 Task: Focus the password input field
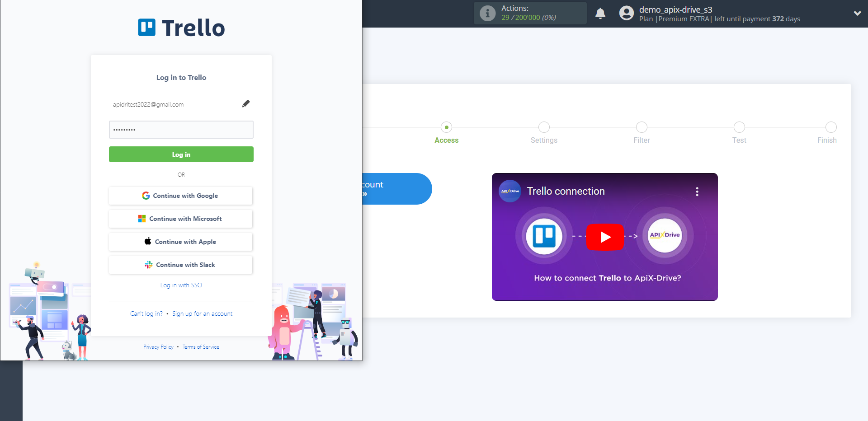(181, 130)
